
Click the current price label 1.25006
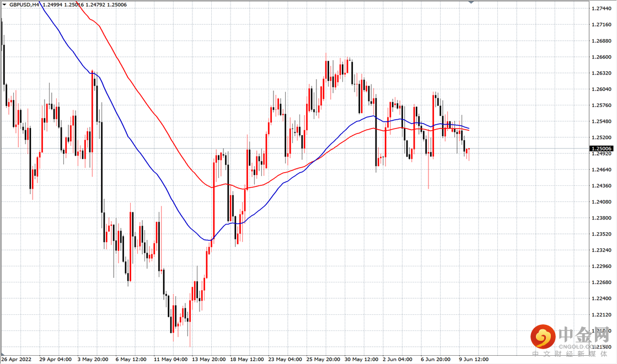click(601, 148)
